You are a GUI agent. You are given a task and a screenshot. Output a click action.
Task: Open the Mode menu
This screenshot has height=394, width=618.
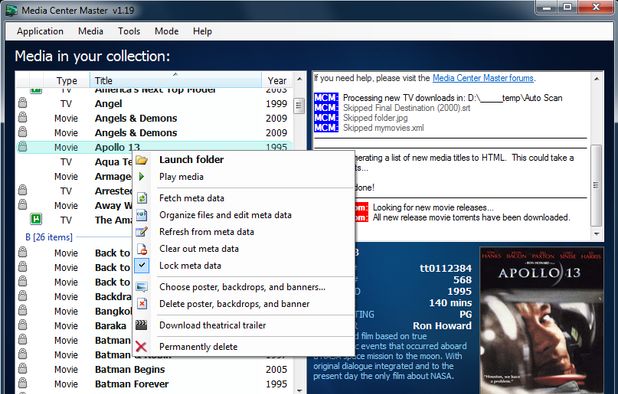pos(166,31)
